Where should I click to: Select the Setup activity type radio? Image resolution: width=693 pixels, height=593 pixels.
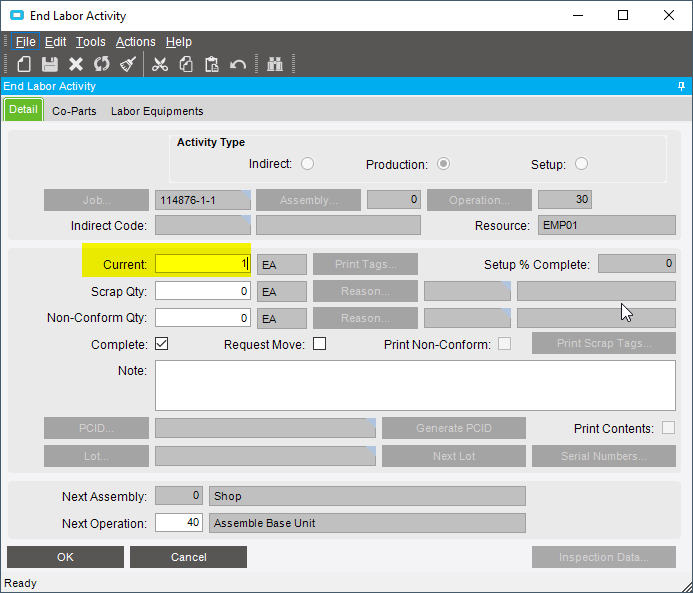(x=581, y=164)
